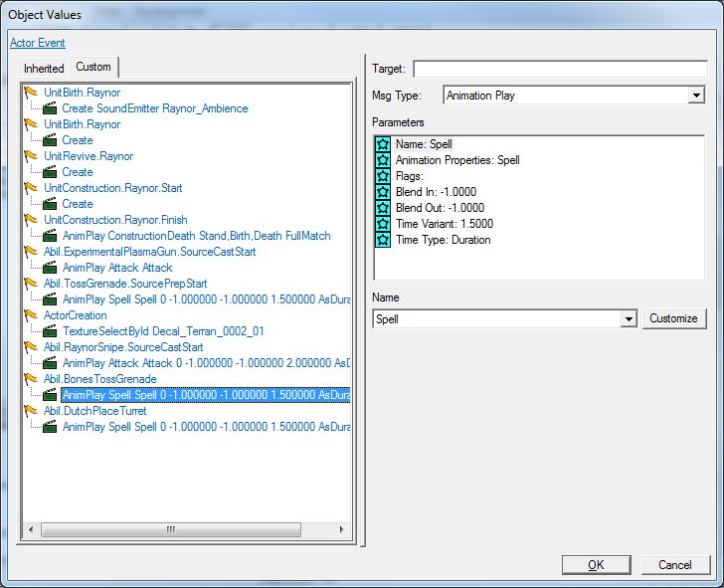
Task: Click the Abil.BonesTossGrenade flag icon
Action: pyautogui.click(x=31, y=379)
